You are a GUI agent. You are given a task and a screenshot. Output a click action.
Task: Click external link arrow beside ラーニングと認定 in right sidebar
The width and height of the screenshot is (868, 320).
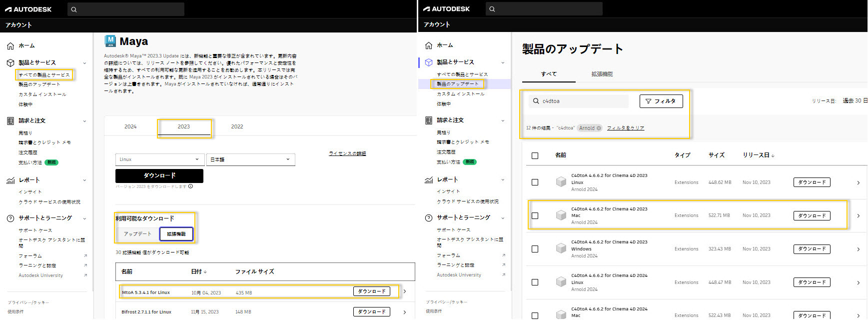coord(504,265)
